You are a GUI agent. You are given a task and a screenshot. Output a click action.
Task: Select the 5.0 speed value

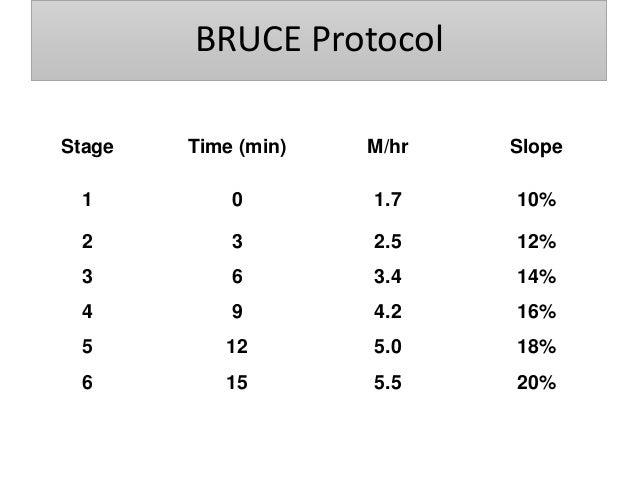pos(388,347)
